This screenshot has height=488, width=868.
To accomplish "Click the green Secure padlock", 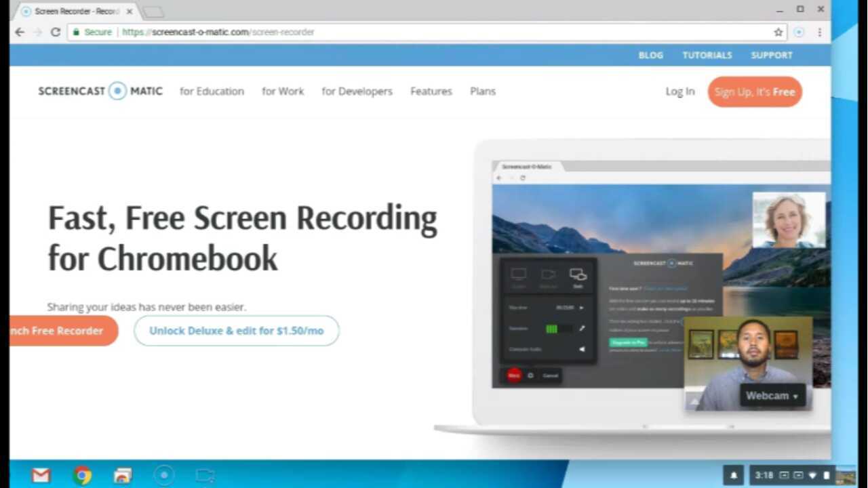I will (76, 32).
